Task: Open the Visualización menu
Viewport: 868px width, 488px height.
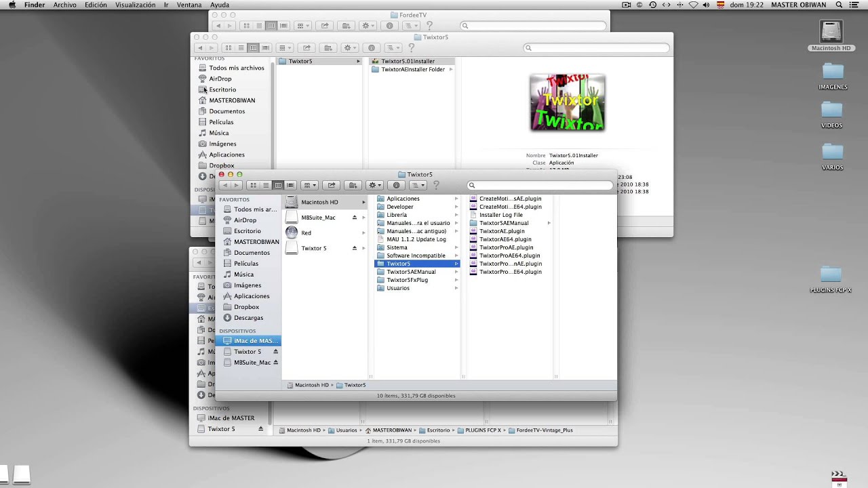Action: coord(135,5)
